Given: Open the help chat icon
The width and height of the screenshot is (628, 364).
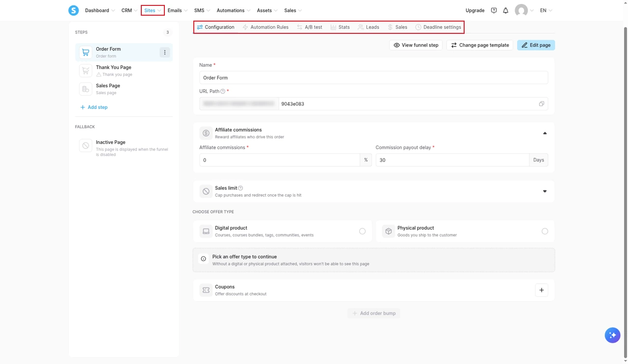Looking at the screenshot, I should (494, 10).
